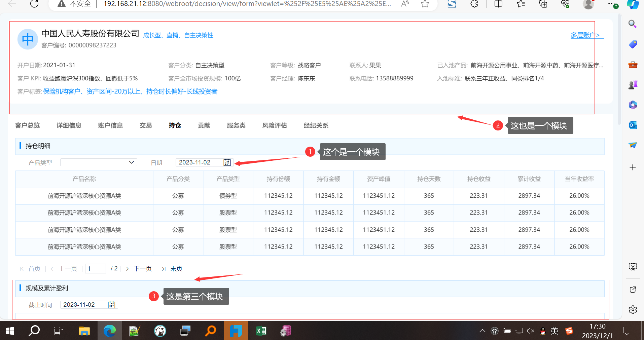Open the Windows Start menu

[10, 331]
